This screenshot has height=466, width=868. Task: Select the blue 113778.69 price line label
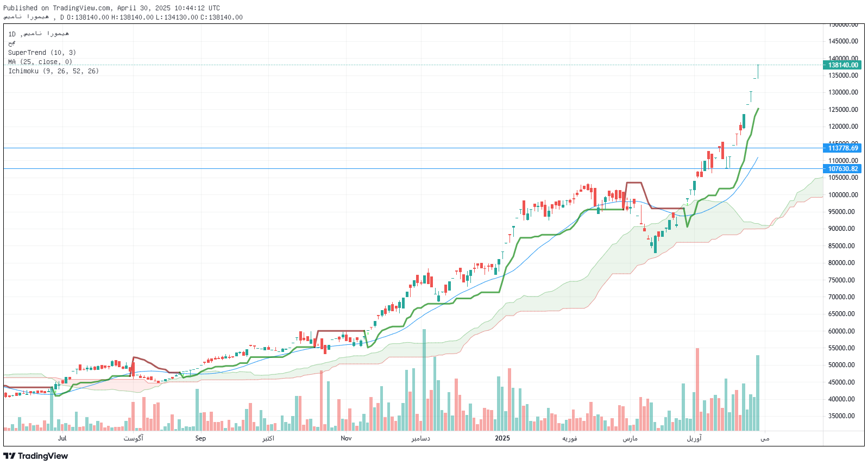point(842,148)
